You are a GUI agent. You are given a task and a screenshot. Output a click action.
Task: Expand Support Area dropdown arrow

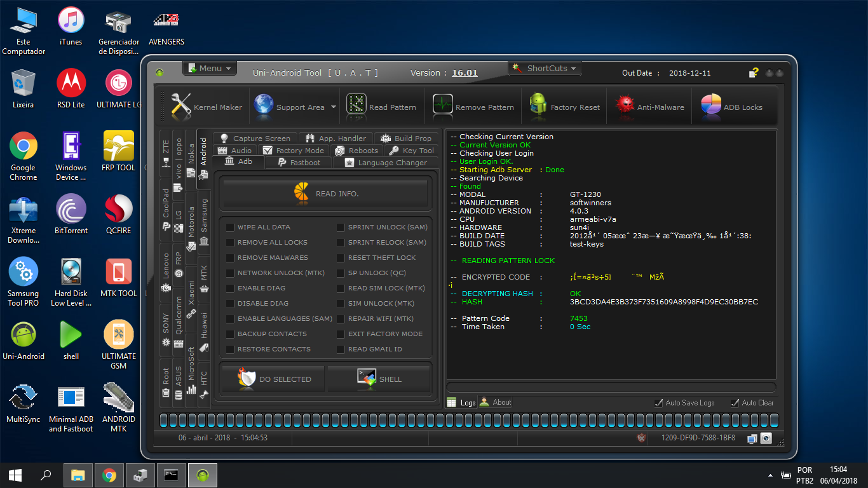coord(334,107)
